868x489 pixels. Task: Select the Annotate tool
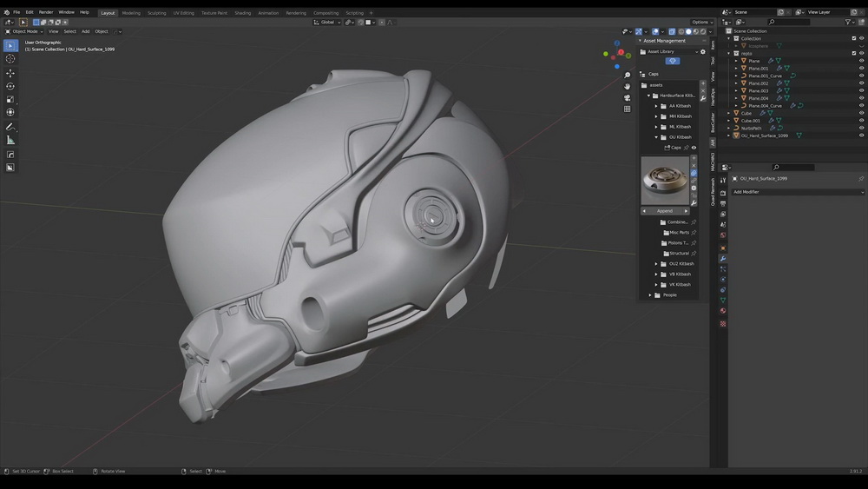10,127
